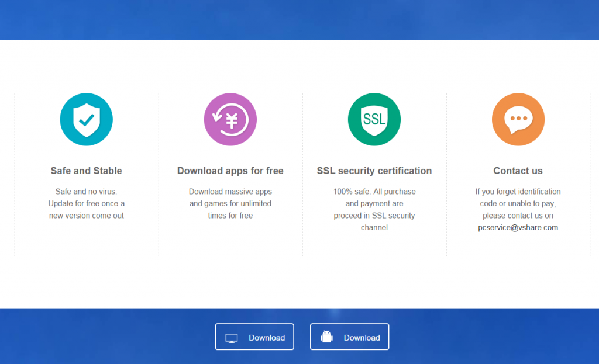This screenshot has height=364, width=599.
Task: Click the Android robot icon in Download button
Action: click(x=326, y=337)
